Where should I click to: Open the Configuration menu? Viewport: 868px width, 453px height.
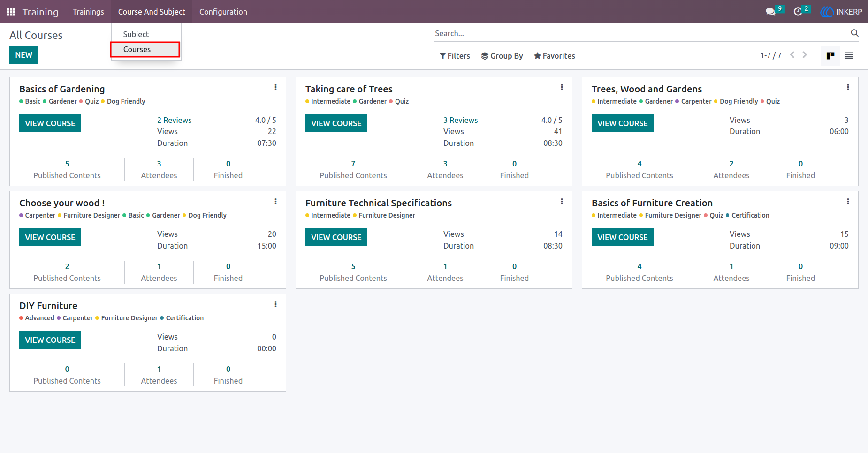tap(223, 12)
